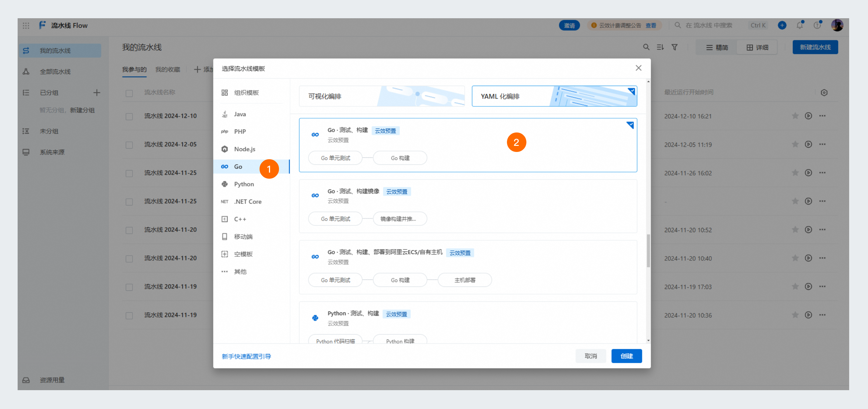Select the PHP template category
This screenshot has height=409, width=868.
(x=252, y=132)
